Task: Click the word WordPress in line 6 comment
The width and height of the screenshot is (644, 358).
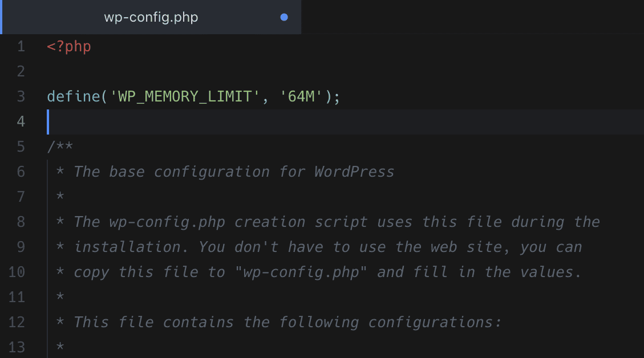Action: point(354,172)
